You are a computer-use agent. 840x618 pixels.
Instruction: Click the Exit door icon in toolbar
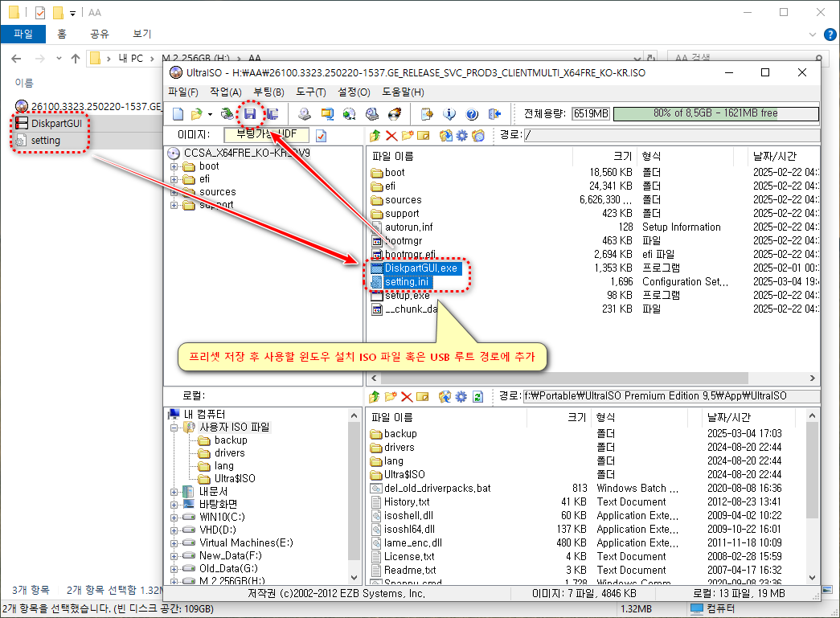pos(494,113)
